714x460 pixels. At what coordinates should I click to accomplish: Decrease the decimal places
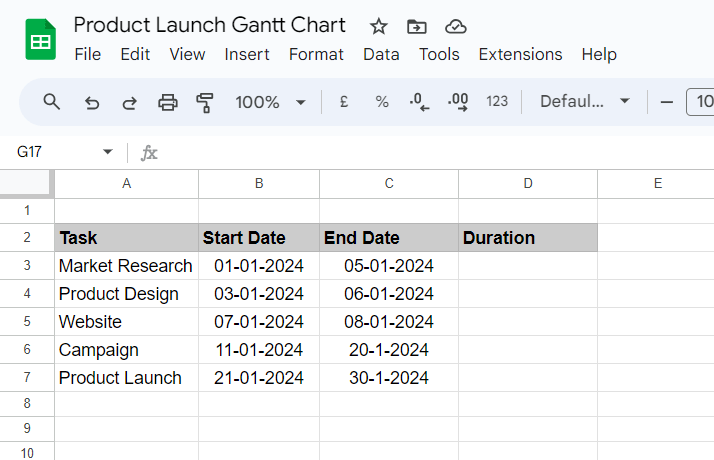click(x=420, y=102)
